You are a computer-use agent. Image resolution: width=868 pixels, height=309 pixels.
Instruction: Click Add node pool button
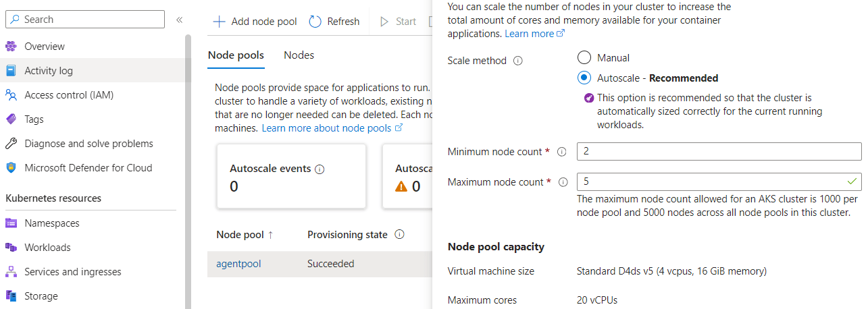pyautogui.click(x=255, y=22)
